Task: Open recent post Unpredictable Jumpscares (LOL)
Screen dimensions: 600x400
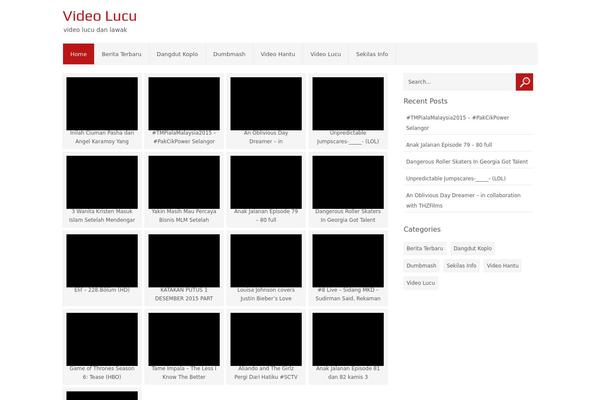Action: [x=456, y=178]
